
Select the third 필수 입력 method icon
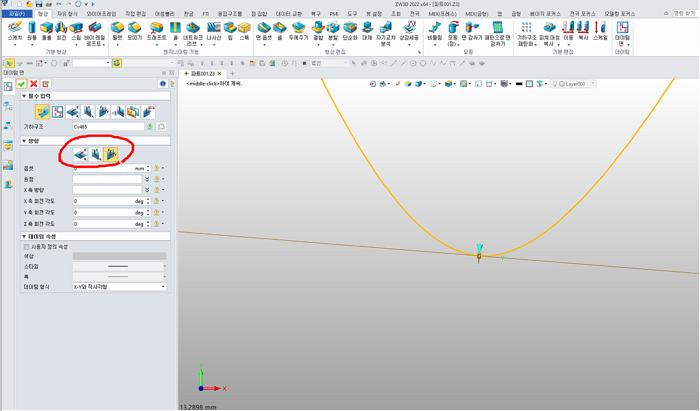(x=73, y=112)
